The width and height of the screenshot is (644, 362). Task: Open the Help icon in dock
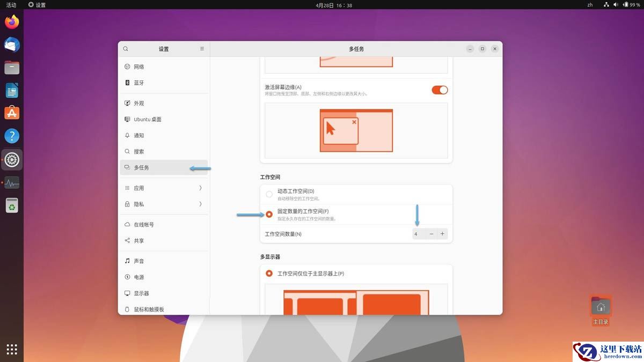12,136
